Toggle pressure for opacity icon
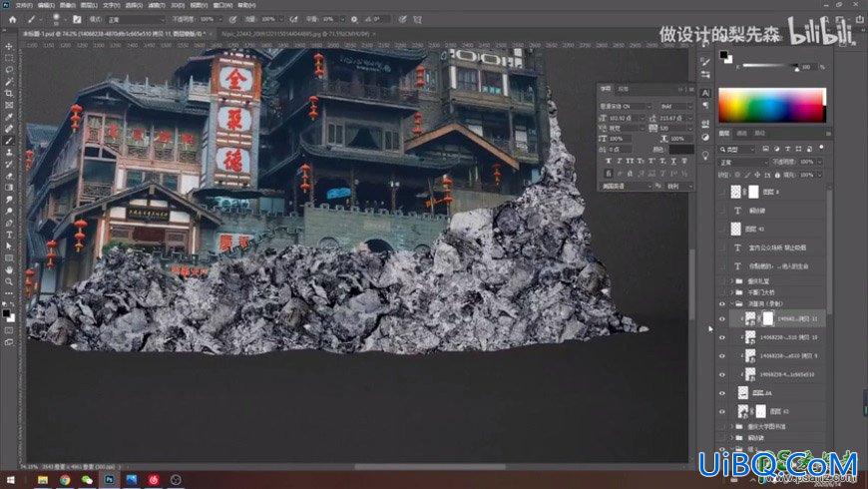 [x=233, y=19]
